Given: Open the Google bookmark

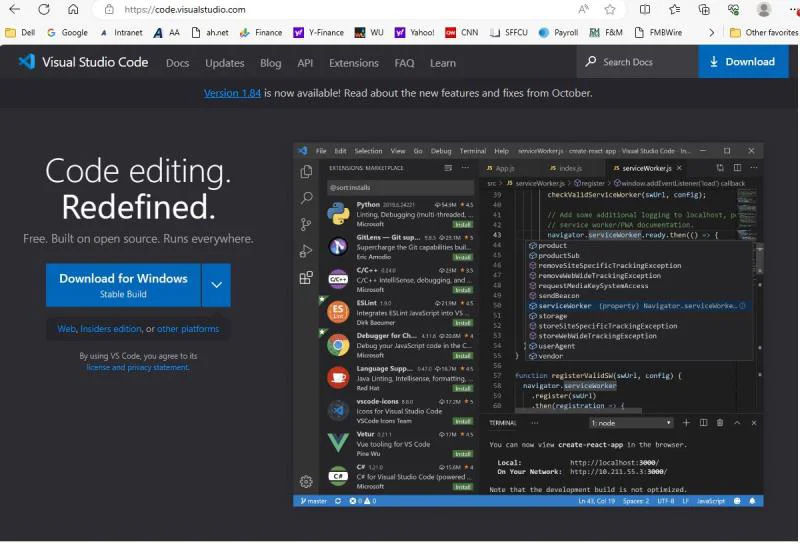Looking at the screenshot, I should coord(67,32).
